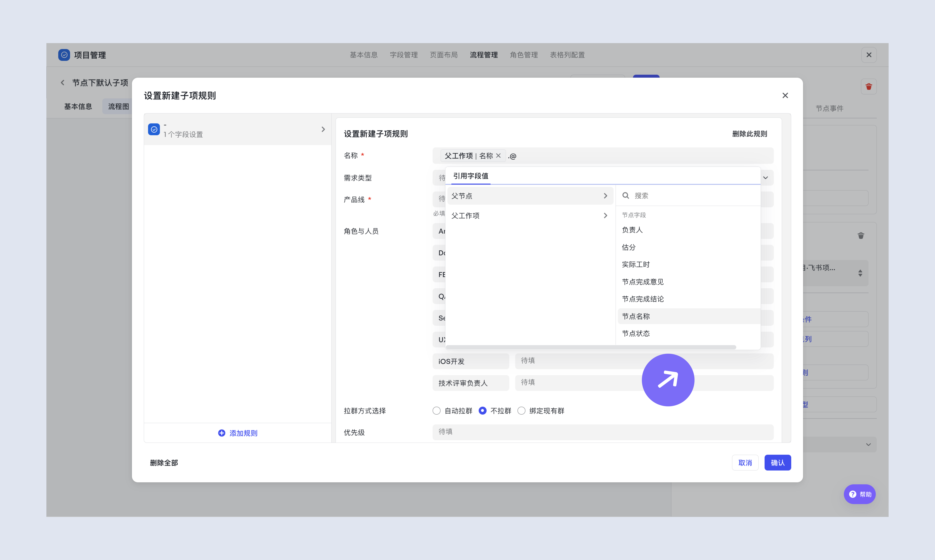Screen dimensions: 935x560
Task: Click 添加规则 to add a rule
Action: click(238, 433)
